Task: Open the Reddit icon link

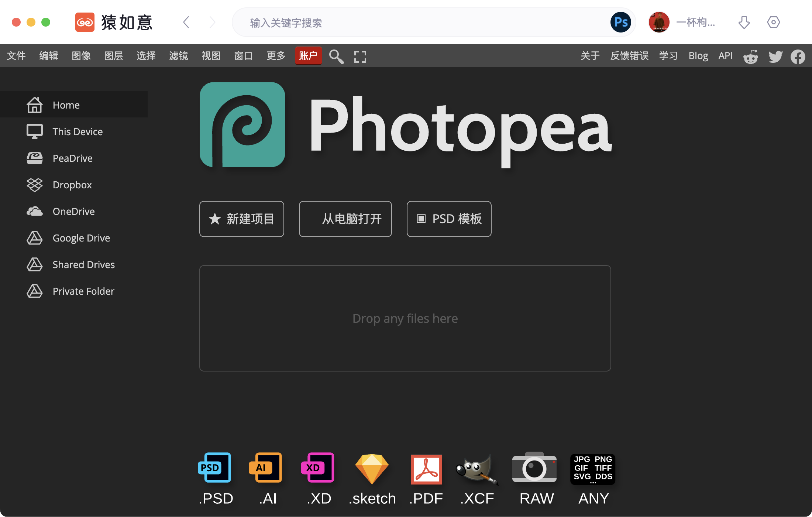Action: click(751, 57)
